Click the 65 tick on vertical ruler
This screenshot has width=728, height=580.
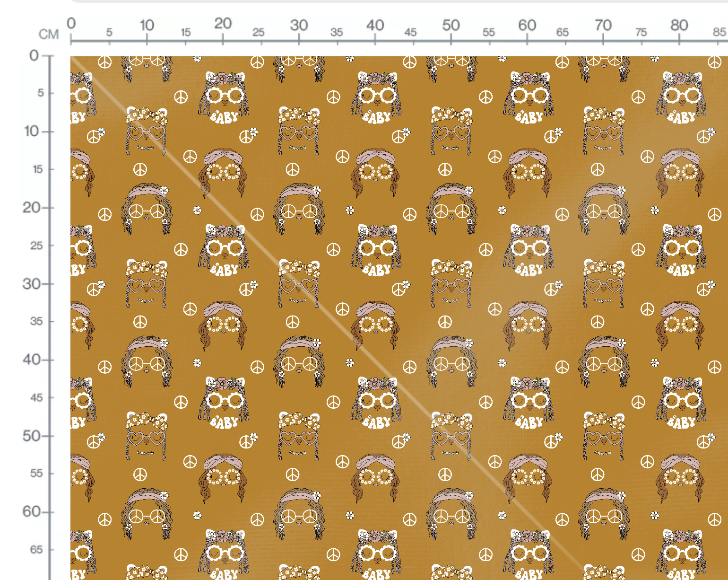click(36, 550)
